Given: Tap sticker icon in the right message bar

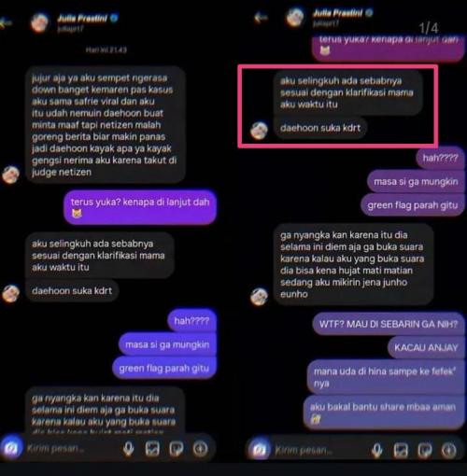Looking at the screenshot, I should click(x=425, y=450).
